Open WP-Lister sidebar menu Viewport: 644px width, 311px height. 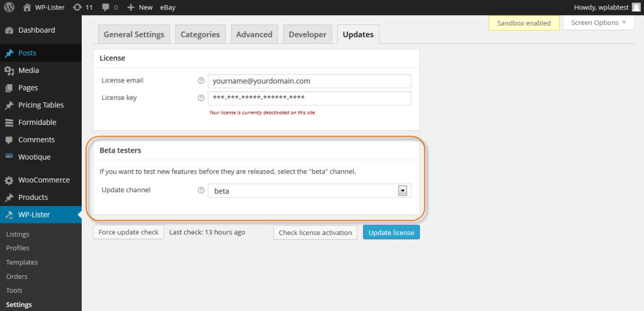pos(34,214)
